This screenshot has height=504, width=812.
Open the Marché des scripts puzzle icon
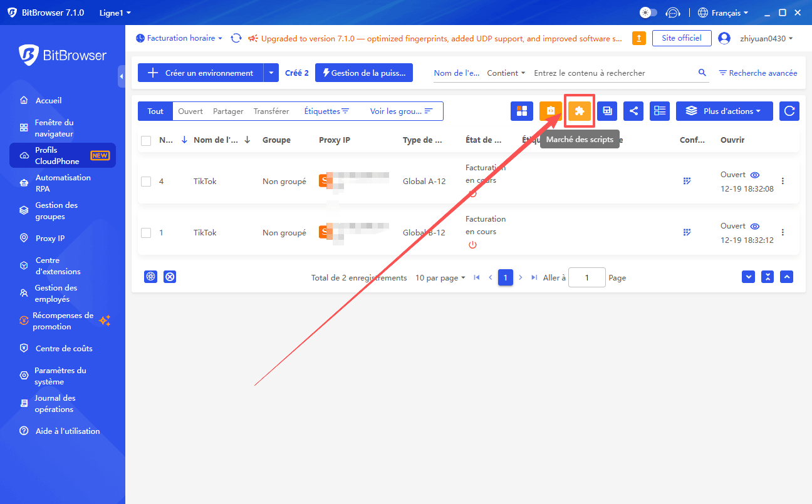[x=580, y=111]
